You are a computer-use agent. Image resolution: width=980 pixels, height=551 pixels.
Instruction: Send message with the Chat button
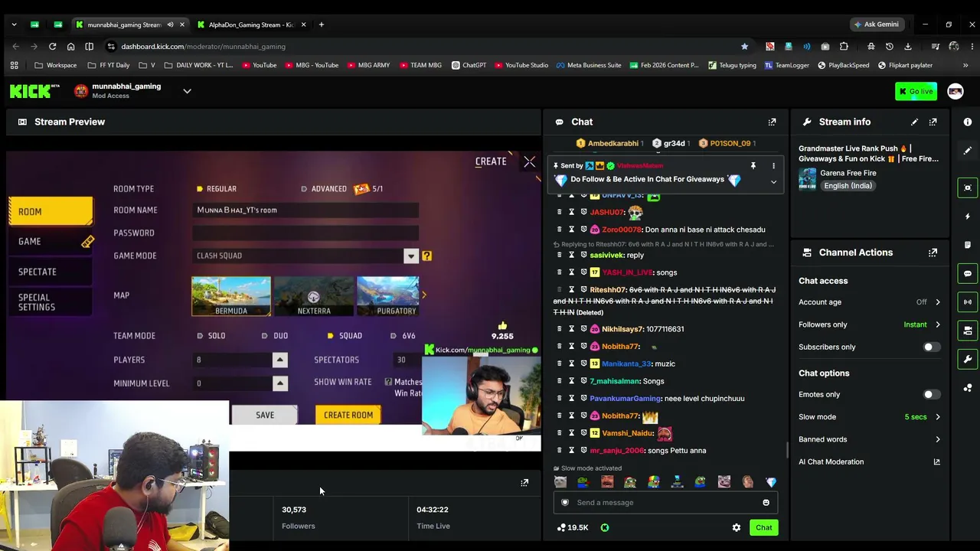764,527
